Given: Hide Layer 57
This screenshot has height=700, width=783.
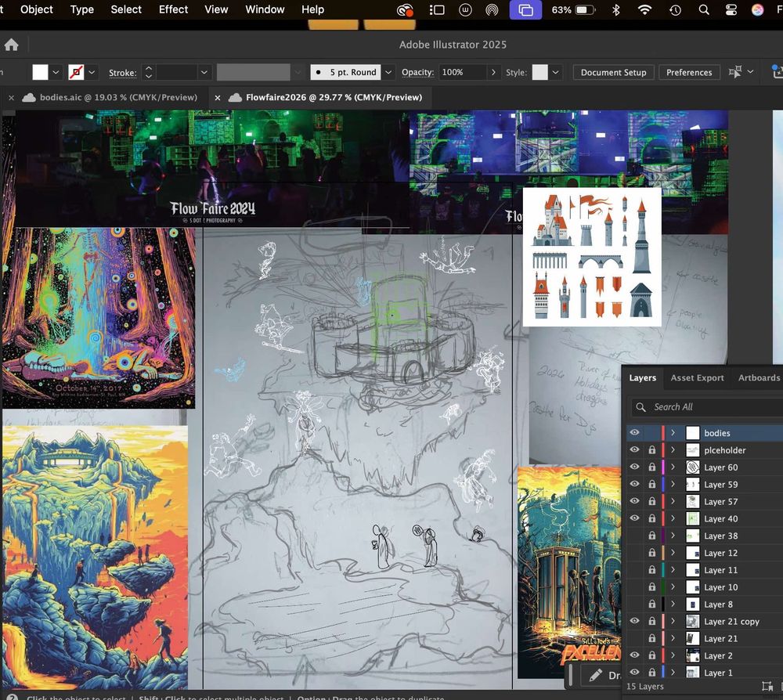Looking at the screenshot, I should pyautogui.click(x=634, y=501).
